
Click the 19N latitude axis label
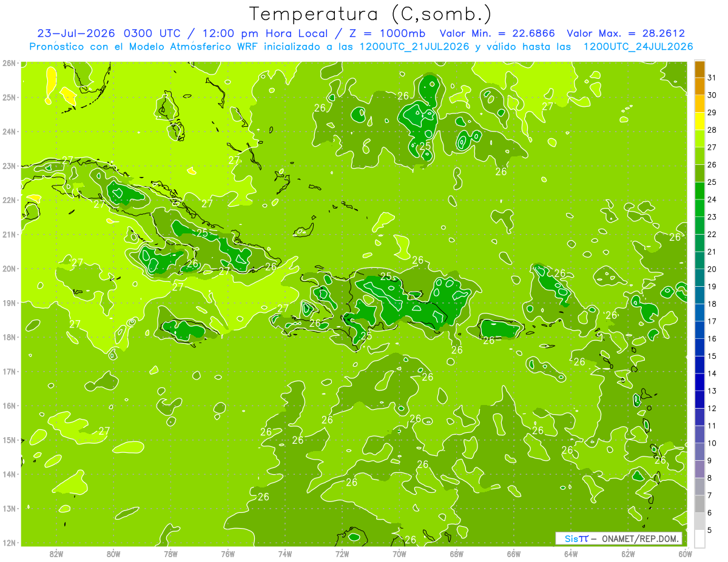[8, 303]
